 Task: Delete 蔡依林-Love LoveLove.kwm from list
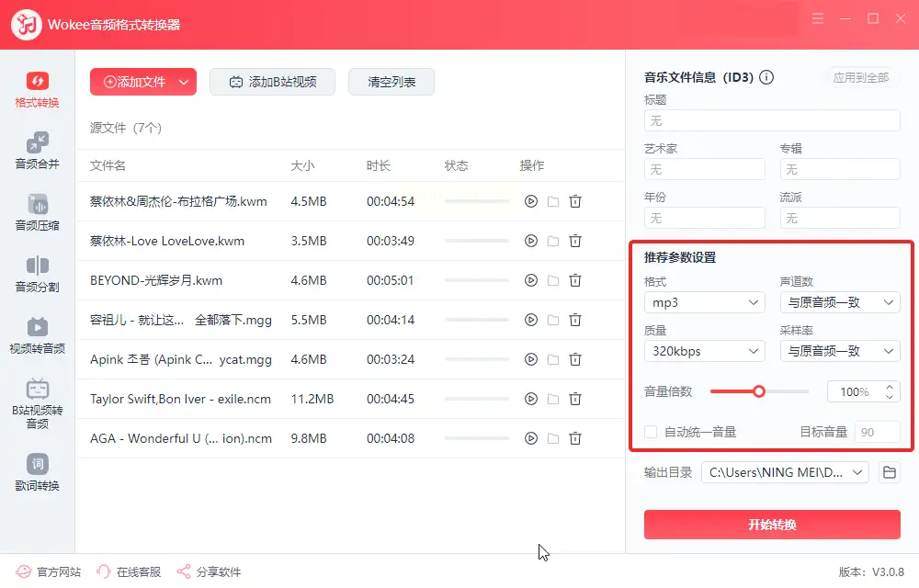[575, 241]
